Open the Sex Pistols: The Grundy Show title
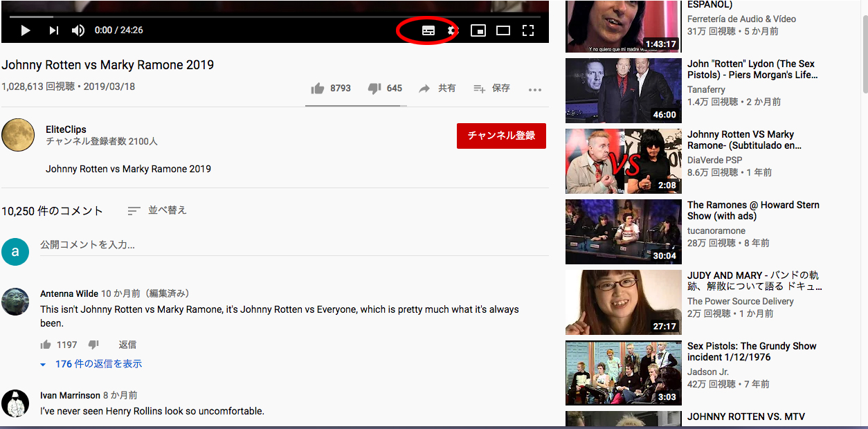868x429 pixels. coord(752,352)
